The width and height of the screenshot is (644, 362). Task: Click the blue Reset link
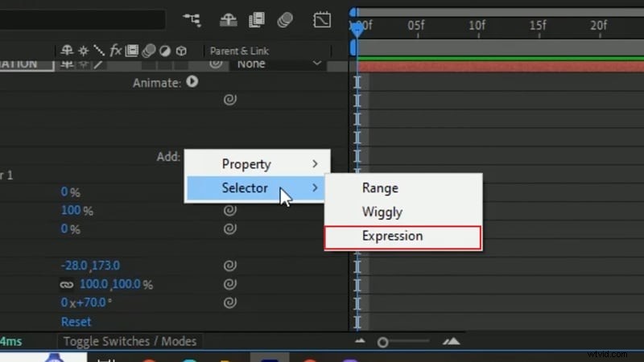[76, 321]
